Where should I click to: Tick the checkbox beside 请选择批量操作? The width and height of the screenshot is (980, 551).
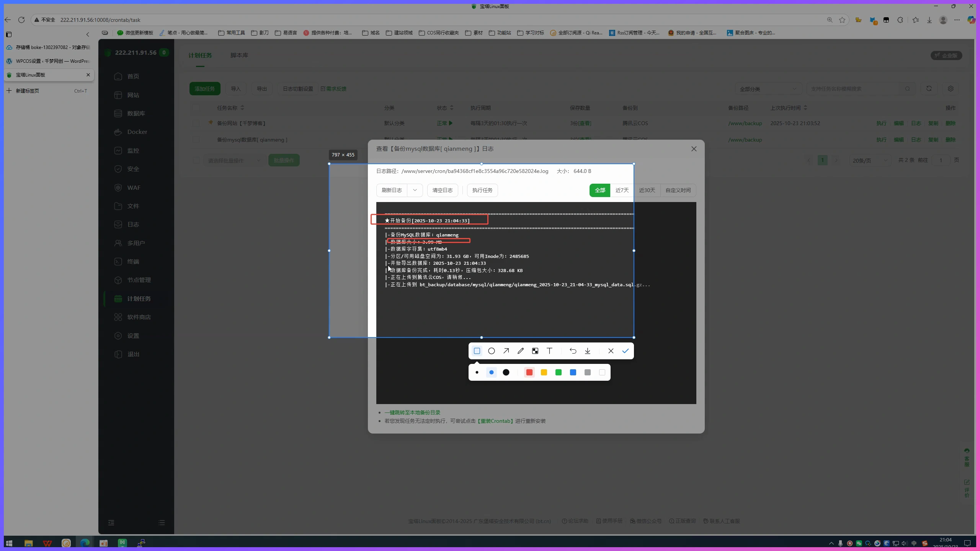point(196,160)
